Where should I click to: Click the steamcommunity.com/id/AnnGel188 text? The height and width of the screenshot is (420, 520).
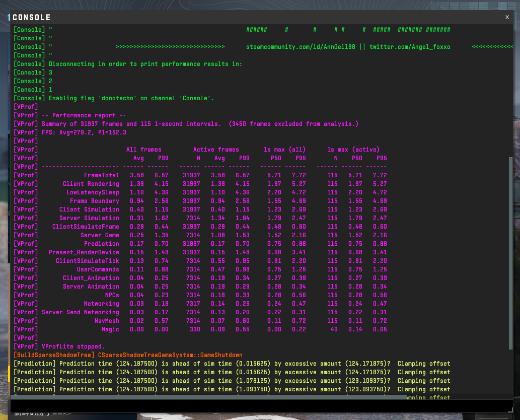[301, 47]
